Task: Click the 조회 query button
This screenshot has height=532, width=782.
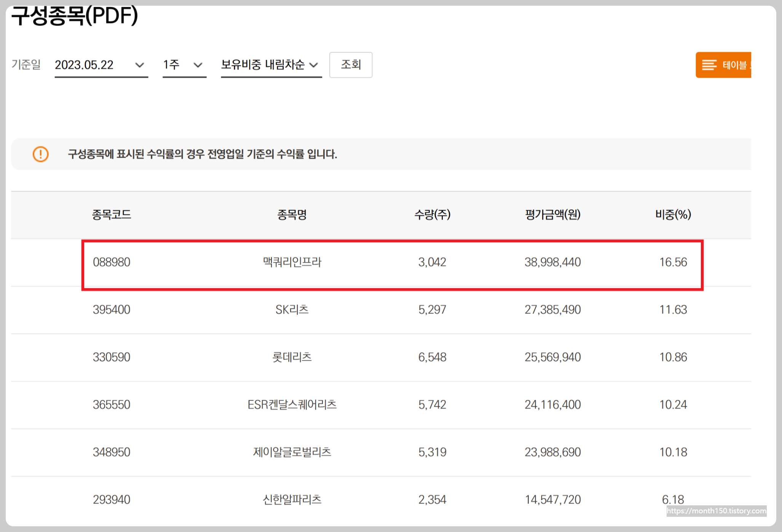Action: 351,65
